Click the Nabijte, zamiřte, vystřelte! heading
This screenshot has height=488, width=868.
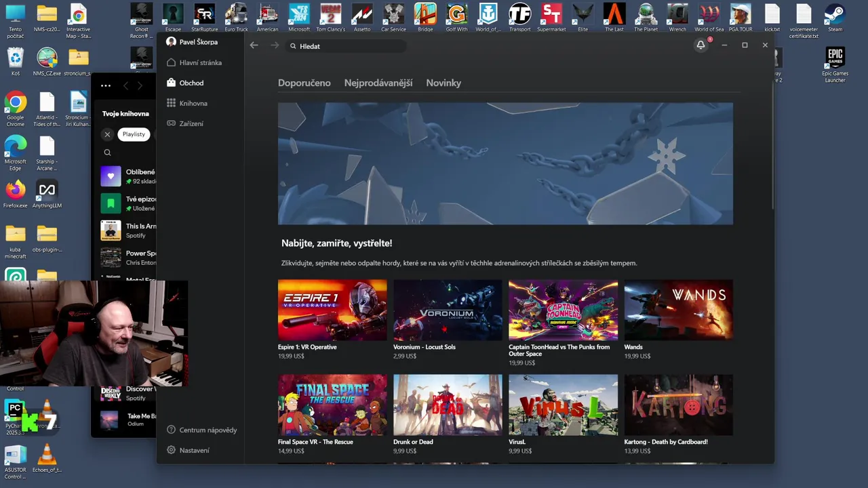click(336, 243)
